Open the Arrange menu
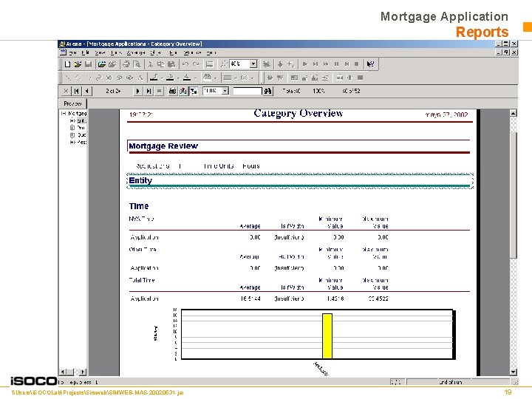 (x=136, y=53)
